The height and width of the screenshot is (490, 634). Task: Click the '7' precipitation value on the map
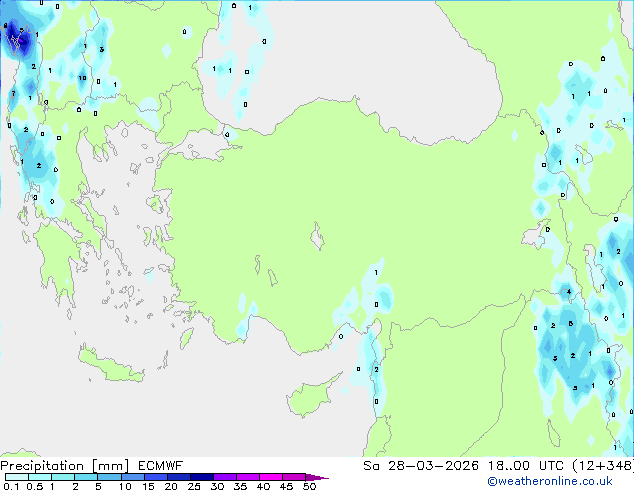tap(13, 94)
